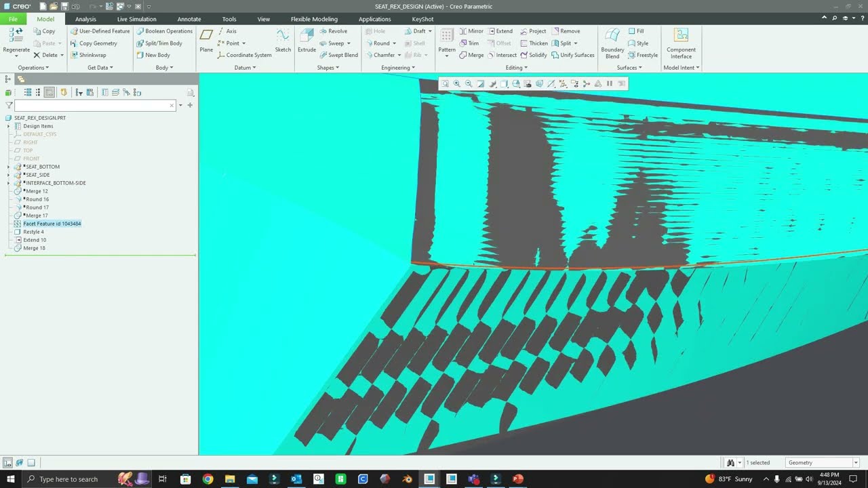The image size is (868, 488).
Task: Click the pause simulation icon in graphics toolbar
Action: (610, 84)
